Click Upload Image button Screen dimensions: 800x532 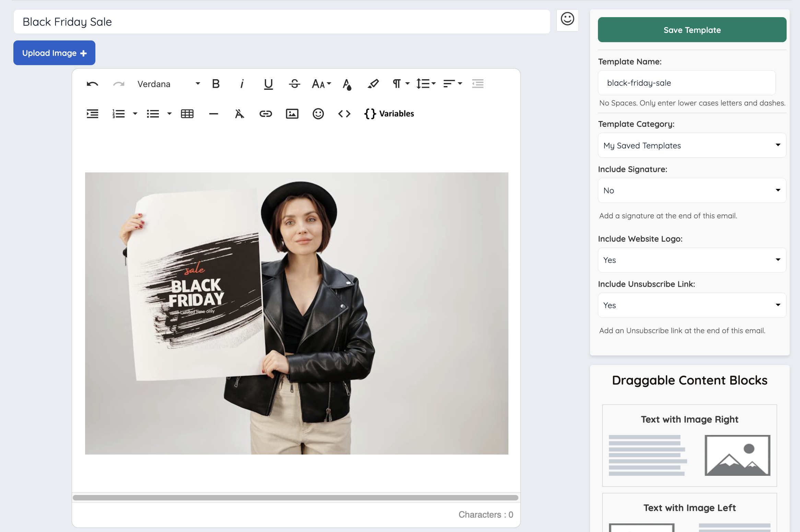[x=54, y=53]
